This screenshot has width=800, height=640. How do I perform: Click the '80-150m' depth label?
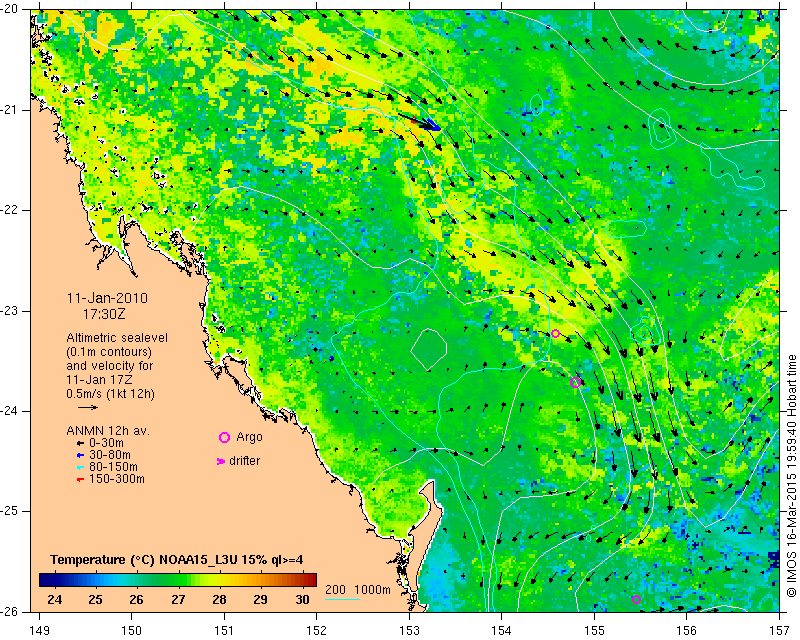[x=113, y=467]
